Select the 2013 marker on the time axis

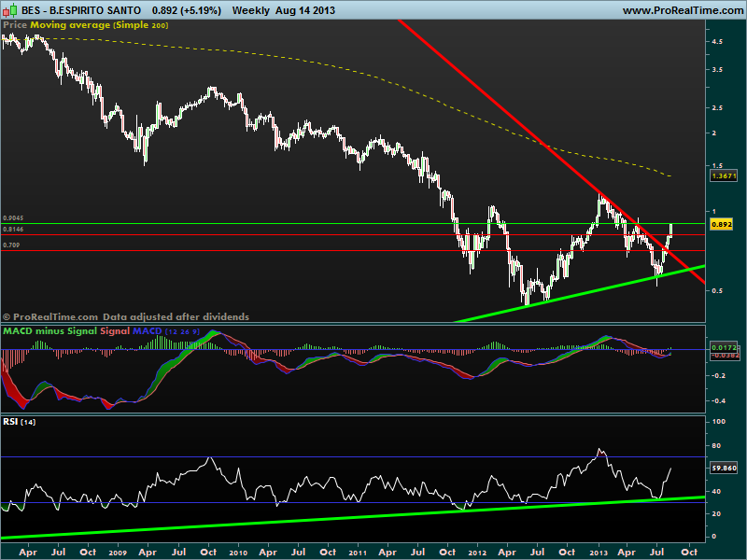click(599, 553)
